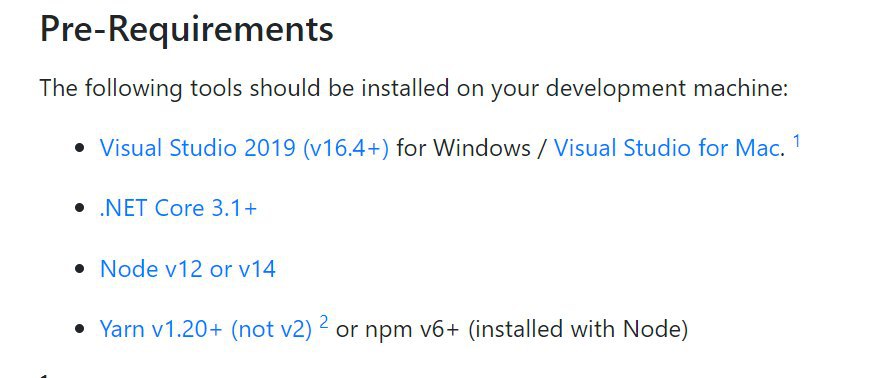Viewport: 888px width, 378px height.
Task: Open the Yarn v1.20+ (not v2) link
Action: coord(206,329)
